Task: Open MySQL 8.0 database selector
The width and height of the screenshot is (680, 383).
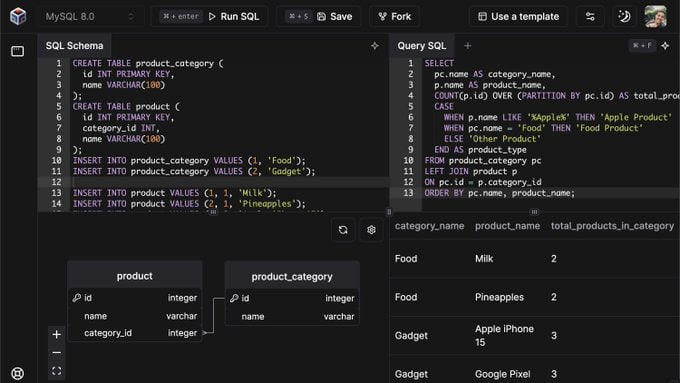Action: tap(89, 16)
